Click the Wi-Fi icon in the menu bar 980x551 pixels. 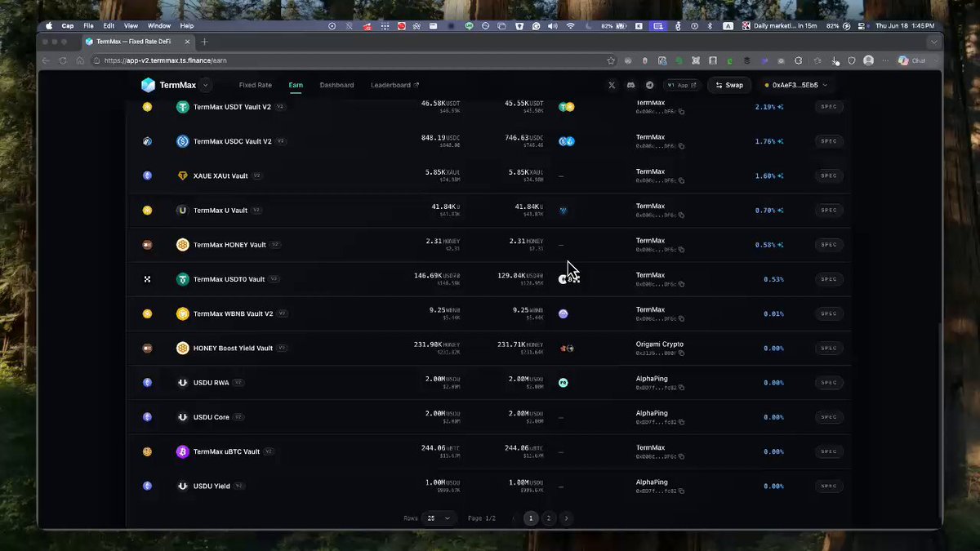pos(570,26)
